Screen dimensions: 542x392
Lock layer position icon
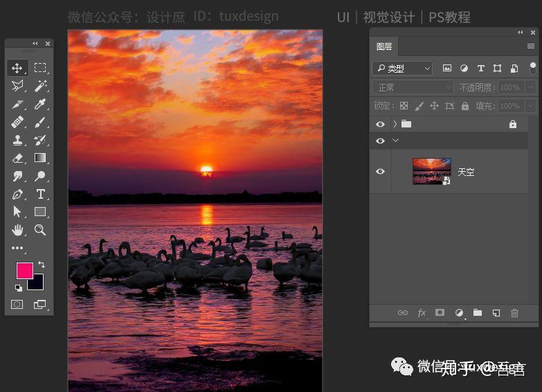pyautogui.click(x=434, y=106)
